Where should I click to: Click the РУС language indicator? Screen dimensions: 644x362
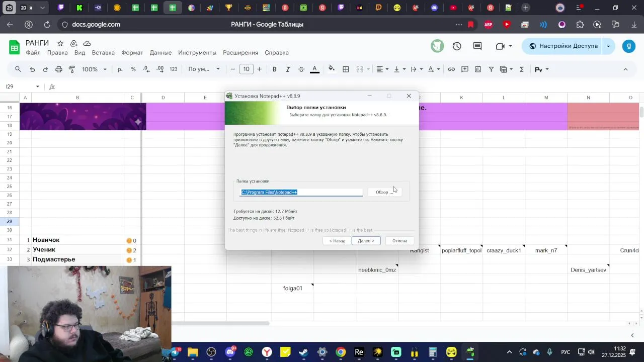click(x=566, y=352)
